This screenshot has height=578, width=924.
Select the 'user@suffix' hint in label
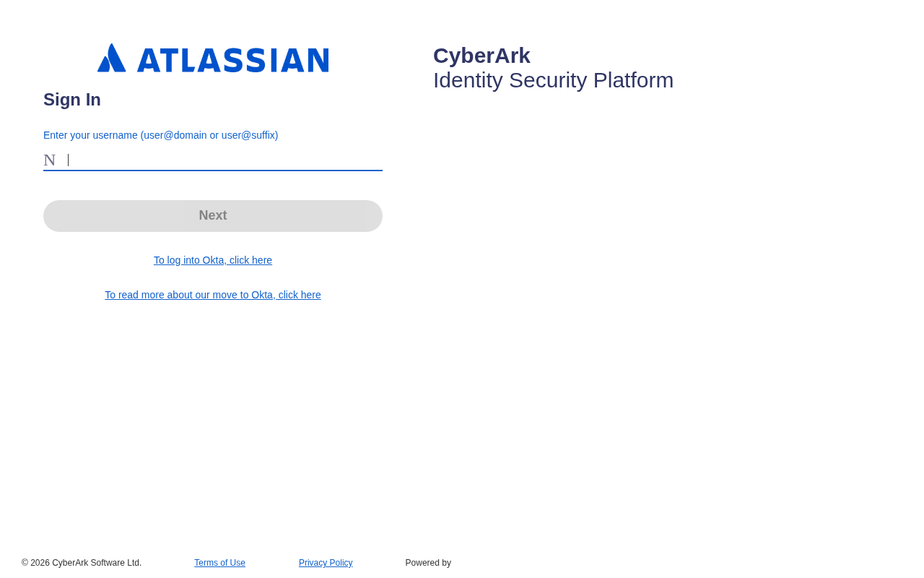[x=248, y=135]
